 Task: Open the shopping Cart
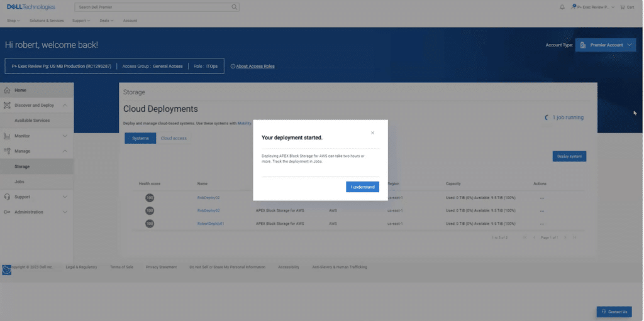627,7
